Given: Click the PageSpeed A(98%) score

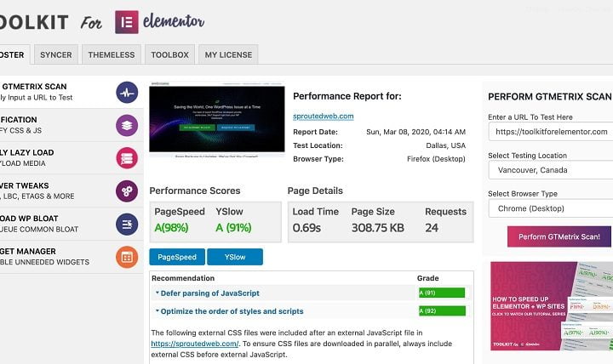Looking at the screenshot, I should [x=171, y=228].
